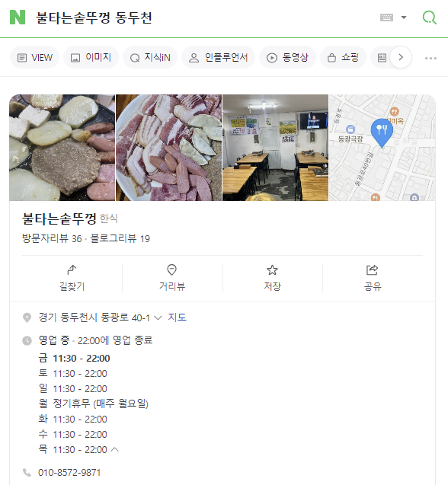
Task: Click the news tab icon next to 쇼핑
Action: (382, 58)
